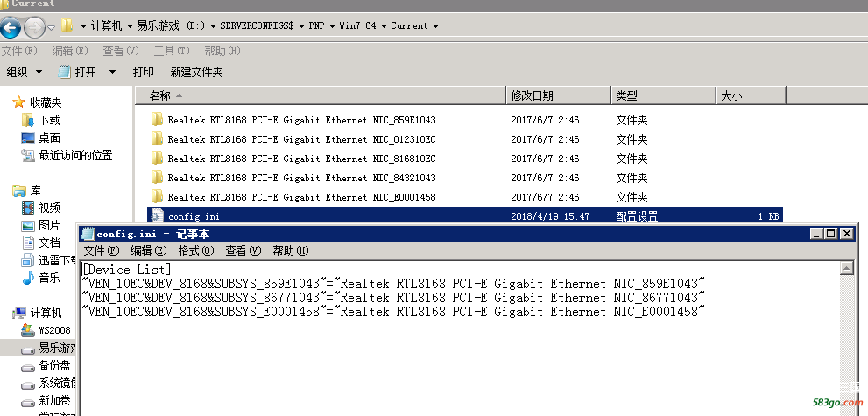Viewport: 868px width, 416px height.
Task: Click the folder icon in the address bar
Action: click(67, 26)
